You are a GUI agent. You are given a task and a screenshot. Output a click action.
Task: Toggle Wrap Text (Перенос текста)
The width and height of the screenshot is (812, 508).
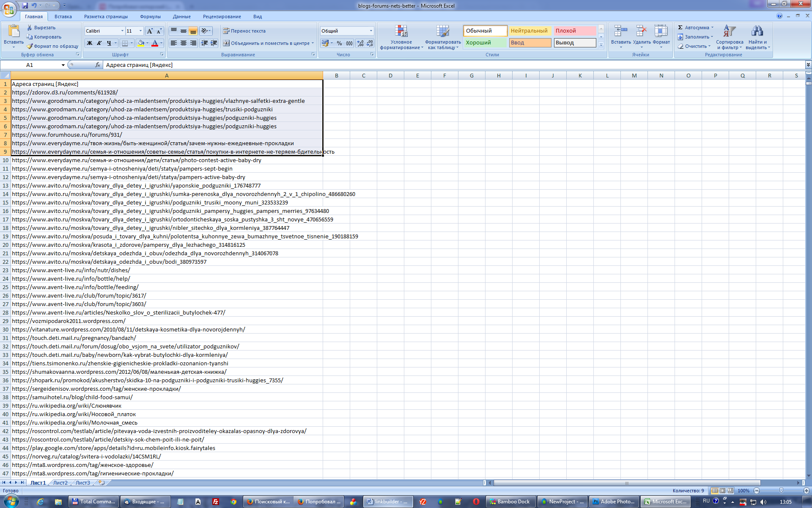click(244, 31)
